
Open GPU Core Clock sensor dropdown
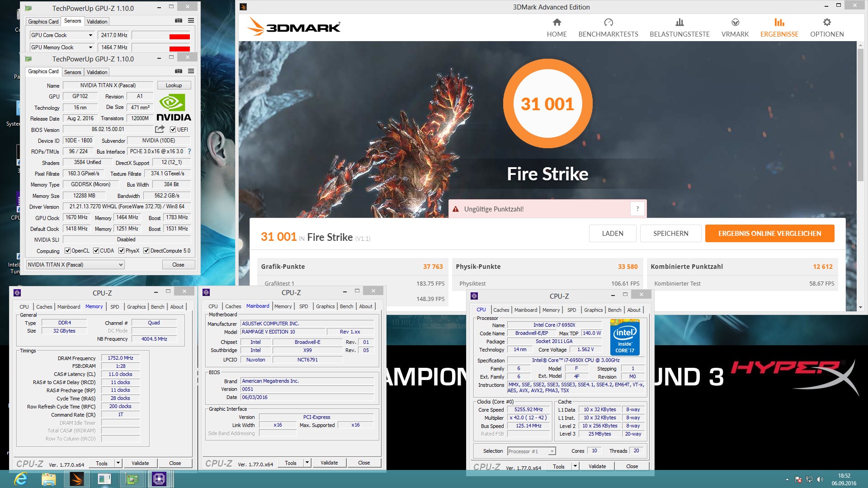[90, 35]
